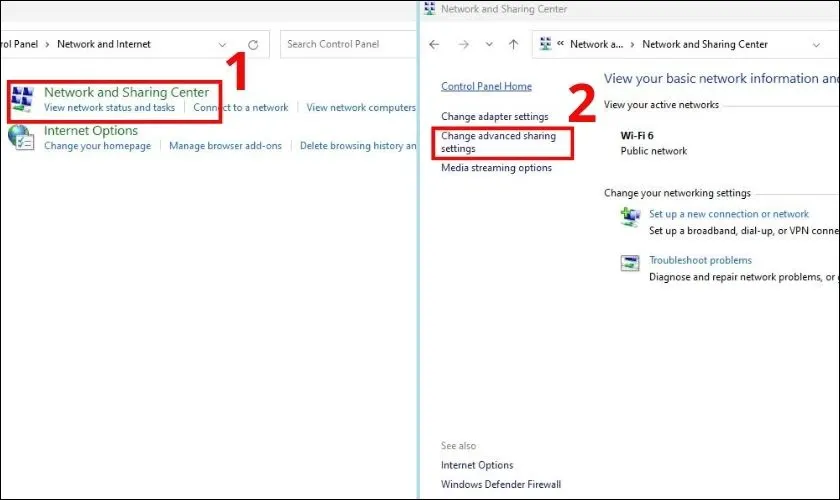Click the Forward arrow in Sharing Center window
This screenshot has width=840, height=500.
pyautogui.click(x=463, y=44)
